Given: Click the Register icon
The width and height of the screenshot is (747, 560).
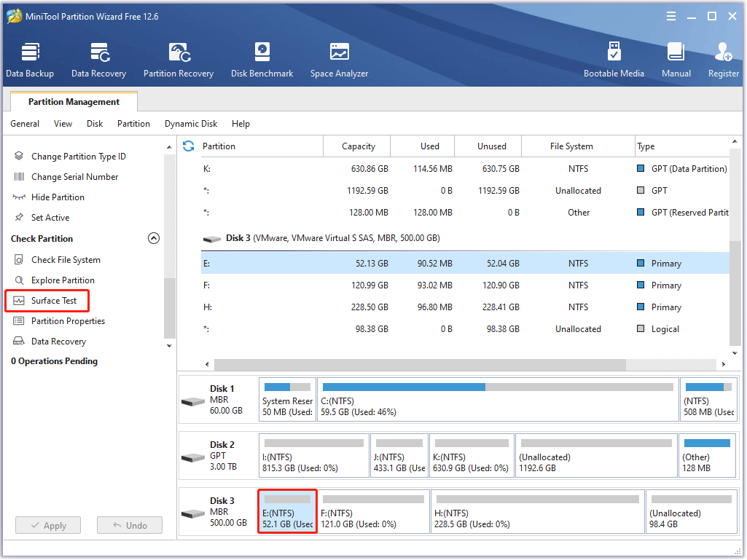Looking at the screenshot, I should click(x=723, y=52).
